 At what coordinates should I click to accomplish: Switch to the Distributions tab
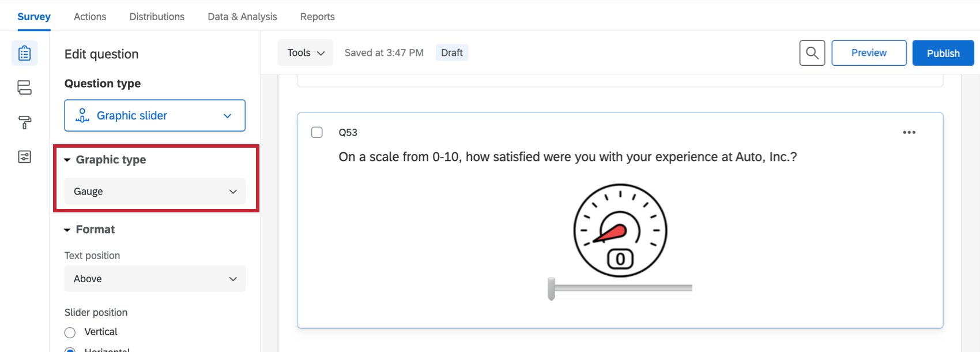[157, 17]
